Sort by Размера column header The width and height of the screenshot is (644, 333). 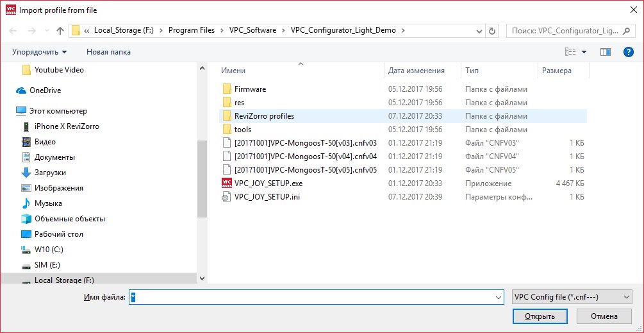(x=556, y=71)
